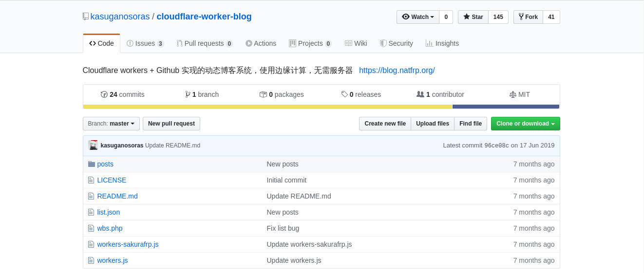This screenshot has width=644, height=273.
Task: Click the commits history clock icon
Action: (x=104, y=94)
